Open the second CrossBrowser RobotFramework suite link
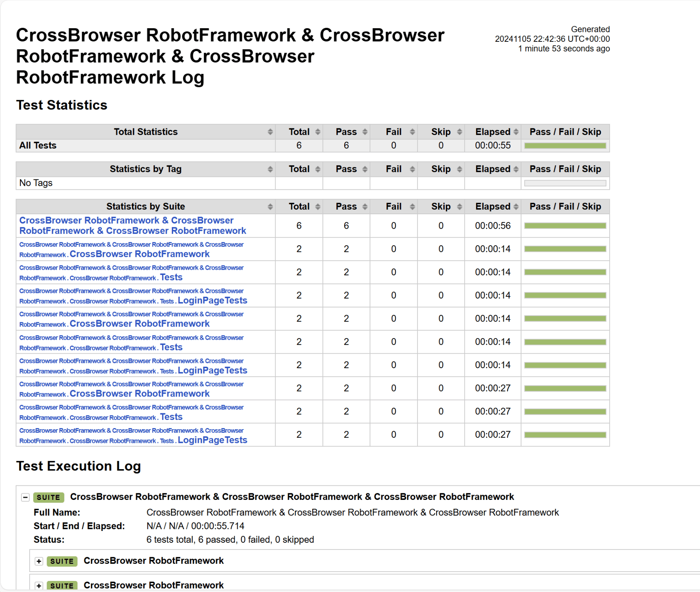 pos(140,324)
